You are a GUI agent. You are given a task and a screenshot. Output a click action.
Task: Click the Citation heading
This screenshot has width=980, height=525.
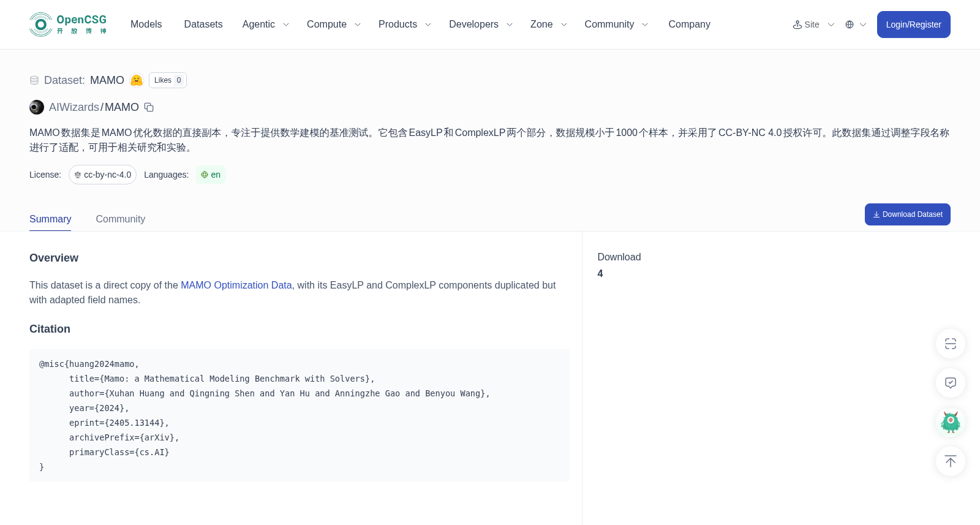(50, 329)
